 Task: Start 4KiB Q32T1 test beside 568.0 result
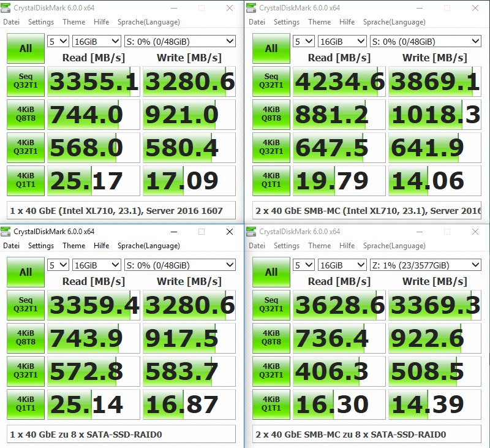click(26, 148)
